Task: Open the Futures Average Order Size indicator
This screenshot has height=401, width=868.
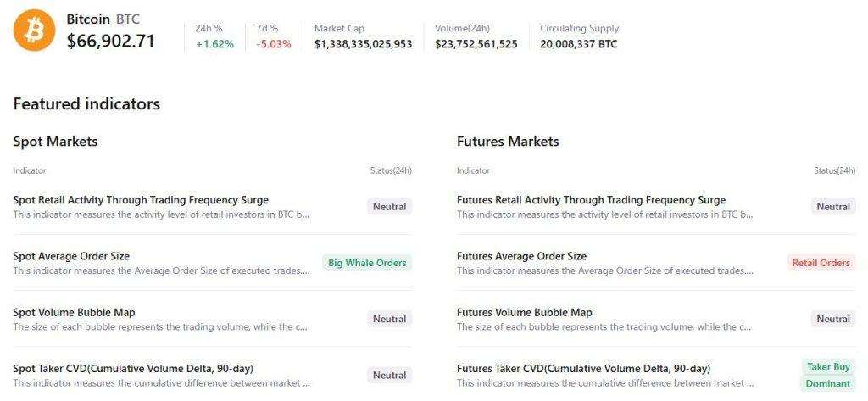Action: (521, 256)
